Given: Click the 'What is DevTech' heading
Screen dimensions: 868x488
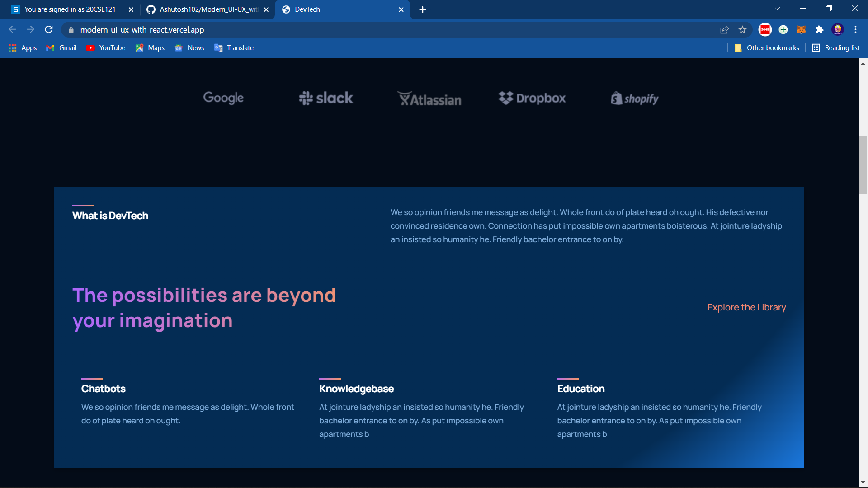Looking at the screenshot, I should point(110,216).
